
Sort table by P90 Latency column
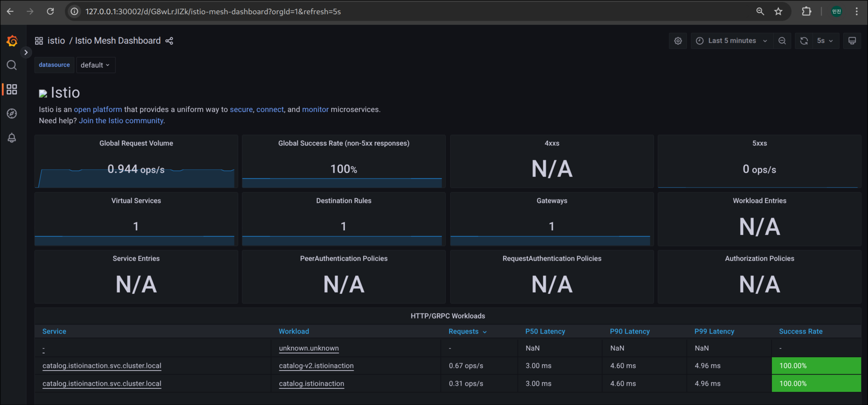[x=630, y=331]
